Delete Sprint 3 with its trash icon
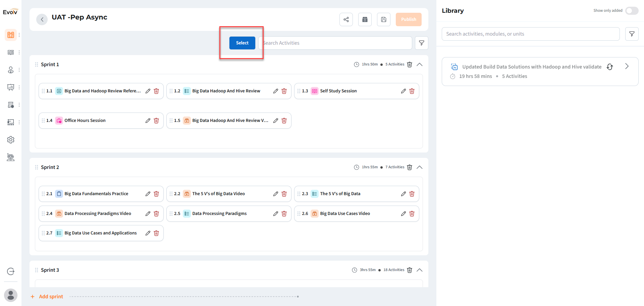 coord(410,270)
